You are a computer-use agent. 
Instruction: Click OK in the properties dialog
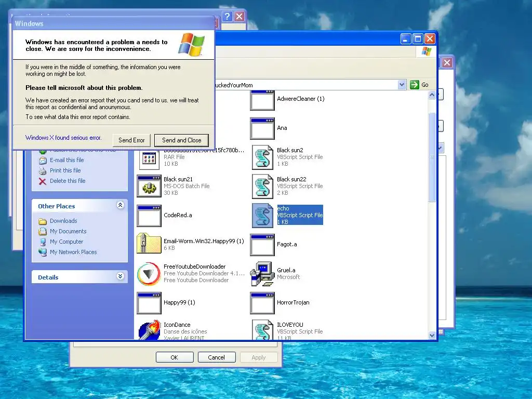coord(175,357)
